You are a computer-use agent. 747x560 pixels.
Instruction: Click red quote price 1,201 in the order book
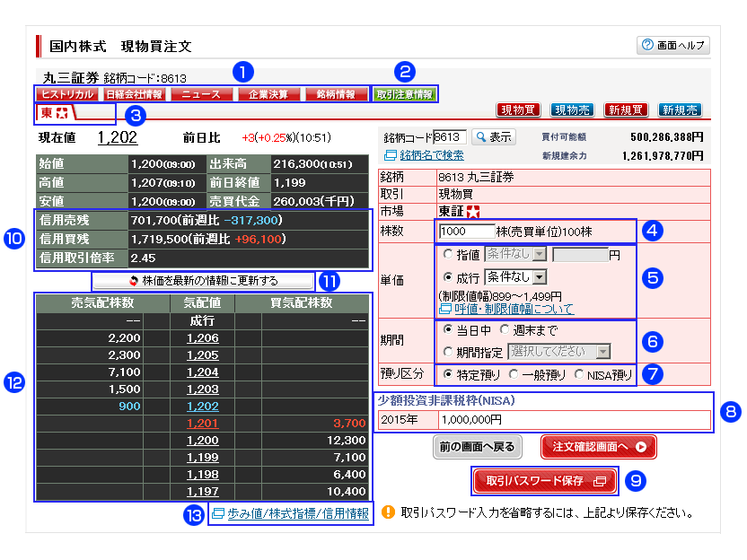[x=203, y=424]
